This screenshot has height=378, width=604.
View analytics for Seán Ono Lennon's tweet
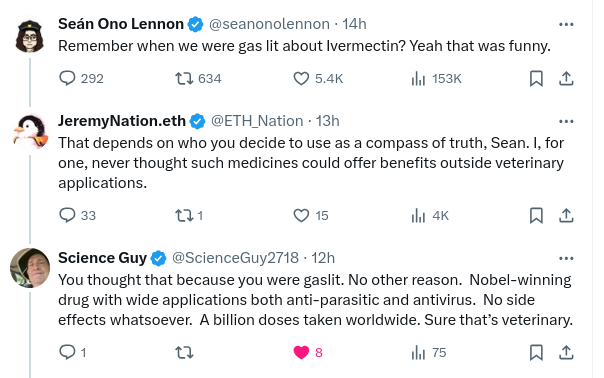[418, 79]
